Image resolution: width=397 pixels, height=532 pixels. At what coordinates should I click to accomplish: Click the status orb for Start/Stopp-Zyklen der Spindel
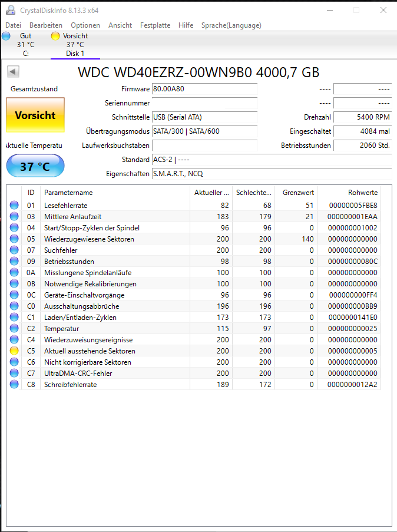tap(14, 227)
